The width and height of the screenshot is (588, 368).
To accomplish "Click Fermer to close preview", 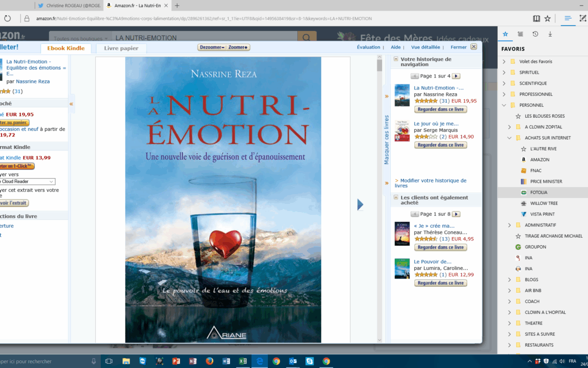I will 458,47.
